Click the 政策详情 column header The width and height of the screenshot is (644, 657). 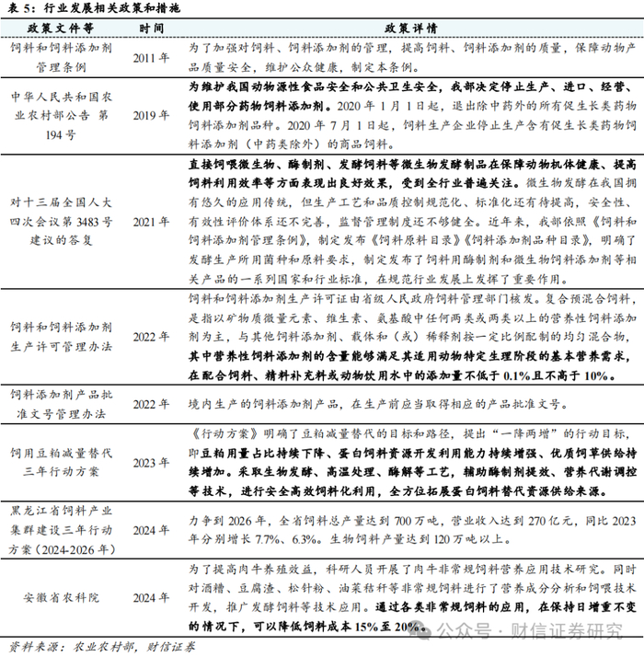411,29
